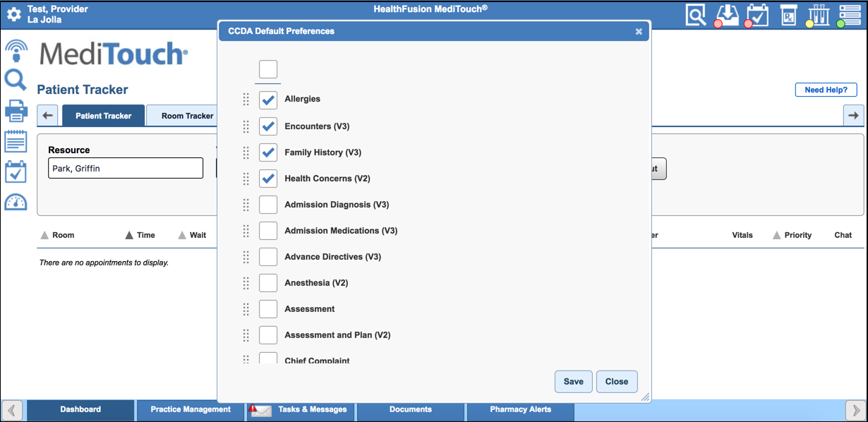Save the CCDA default preferences
The height and width of the screenshot is (422, 868).
pos(574,382)
